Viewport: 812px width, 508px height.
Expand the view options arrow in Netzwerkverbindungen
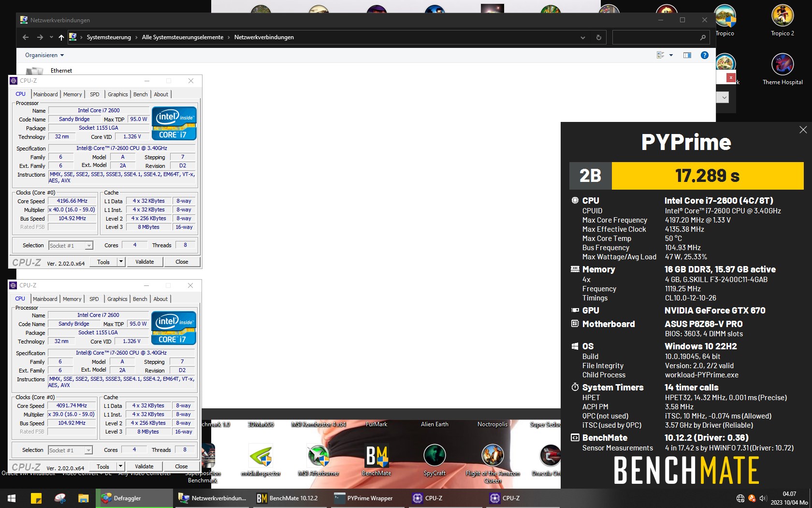[x=671, y=55]
